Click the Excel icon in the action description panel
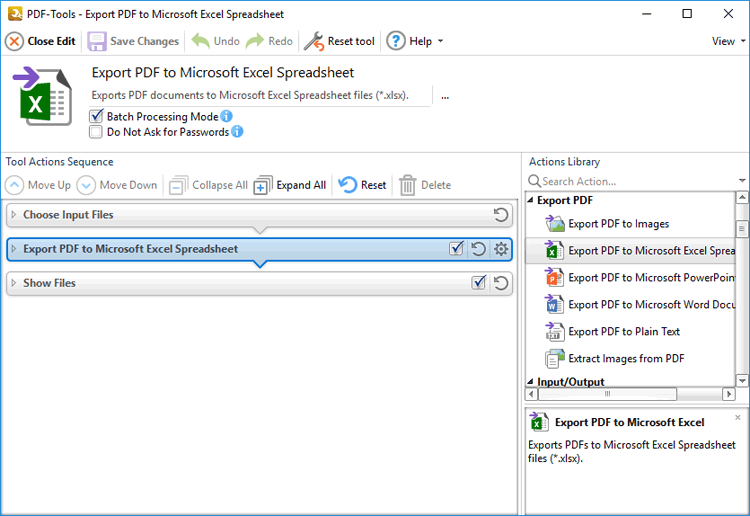This screenshot has height=516, width=750. [x=539, y=422]
